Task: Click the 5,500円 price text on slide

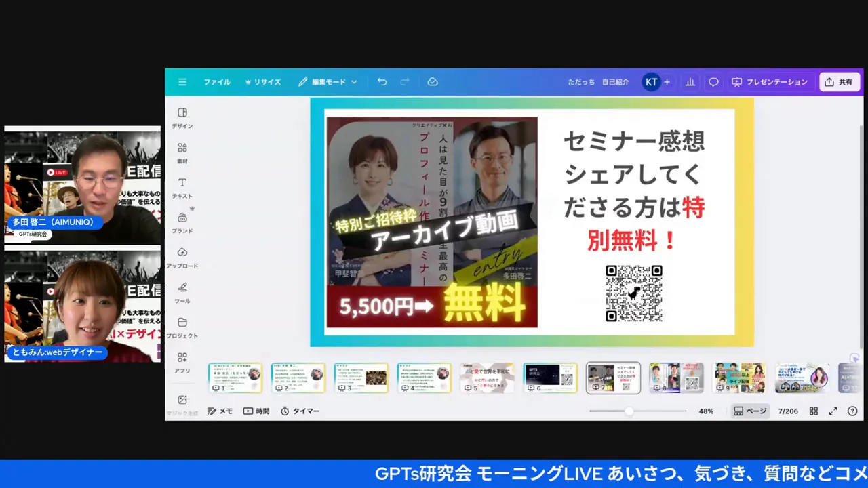Action: tap(376, 306)
